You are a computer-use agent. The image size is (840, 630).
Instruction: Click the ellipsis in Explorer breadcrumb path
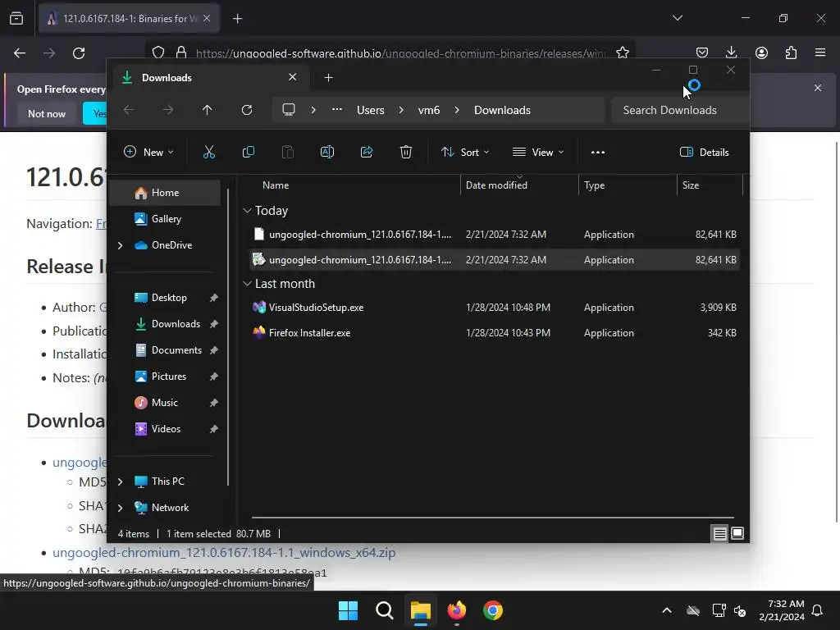pyautogui.click(x=337, y=109)
